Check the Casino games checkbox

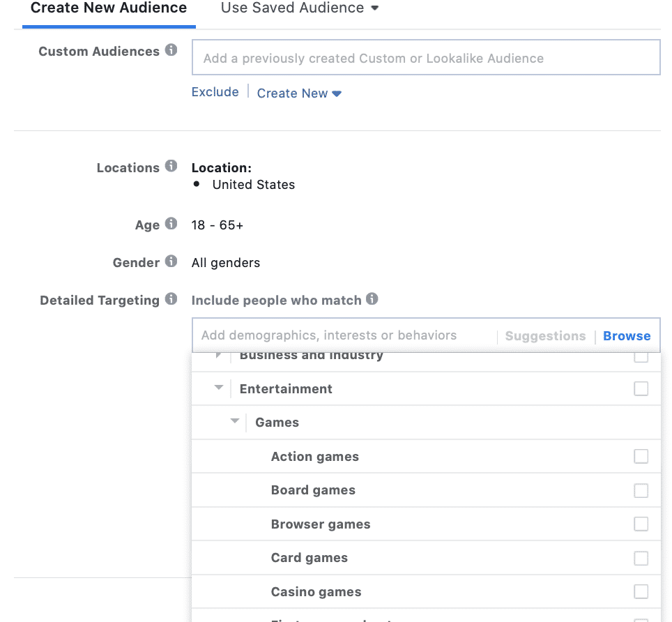[641, 591]
